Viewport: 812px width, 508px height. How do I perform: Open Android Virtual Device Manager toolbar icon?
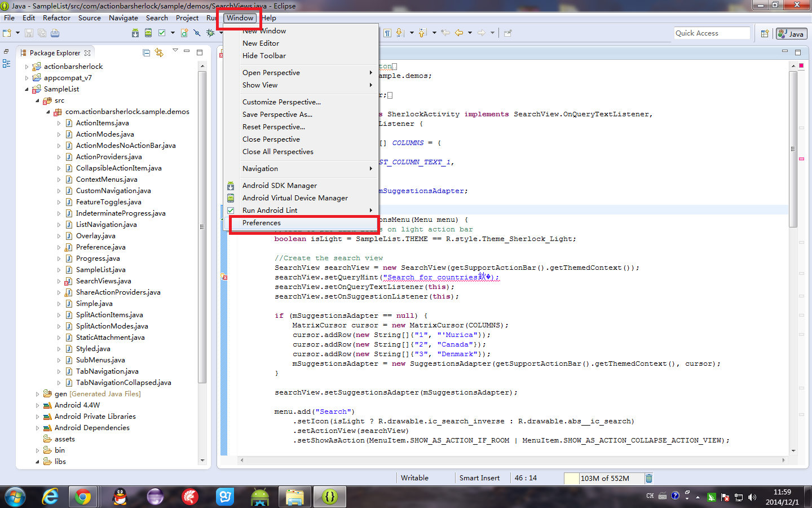(x=148, y=33)
